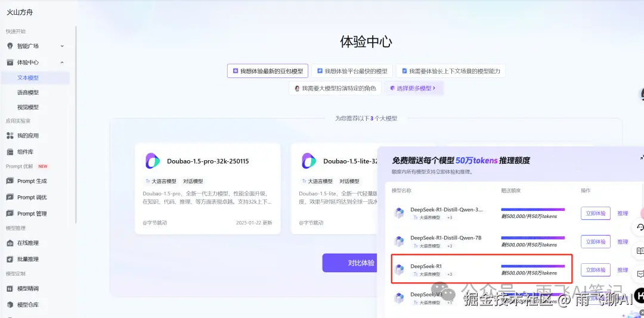
Task: Click the DeepSeek-R1-Distill-Qwen-7B model icon
Action: (399, 241)
